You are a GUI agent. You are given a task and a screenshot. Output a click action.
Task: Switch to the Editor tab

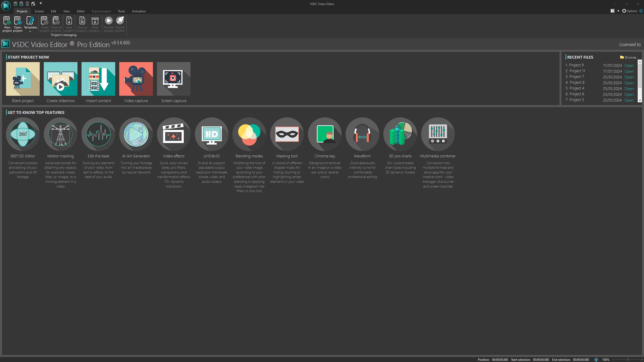click(x=81, y=11)
